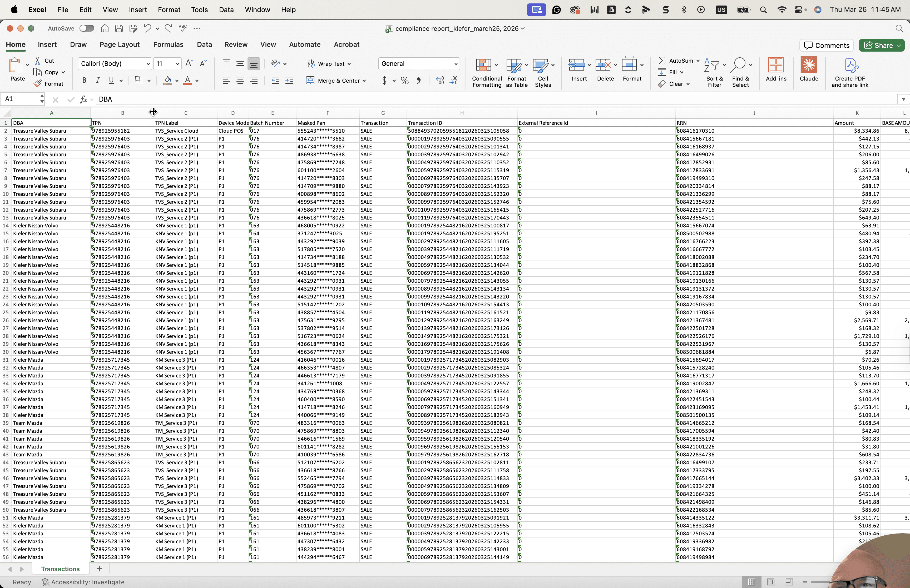Click the Undo arrow icon

[147, 28]
